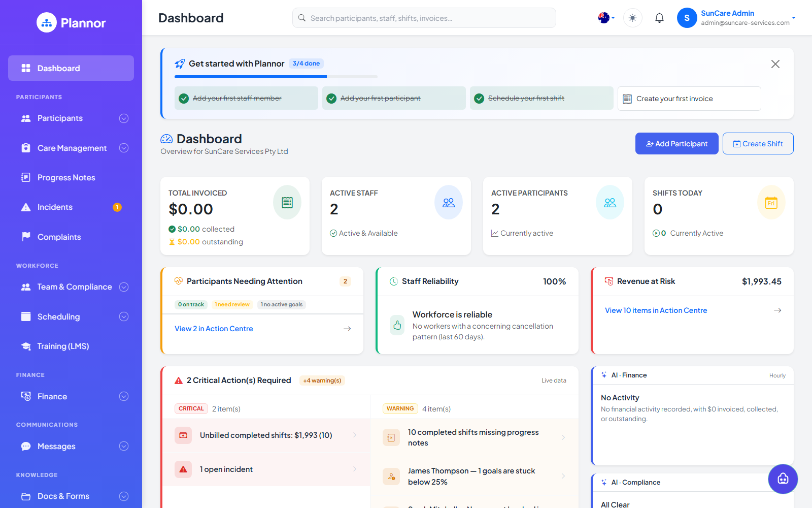Open 'View 2 in Action Centre' link
The image size is (812, 508).
pyautogui.click(x=214, y=329)
